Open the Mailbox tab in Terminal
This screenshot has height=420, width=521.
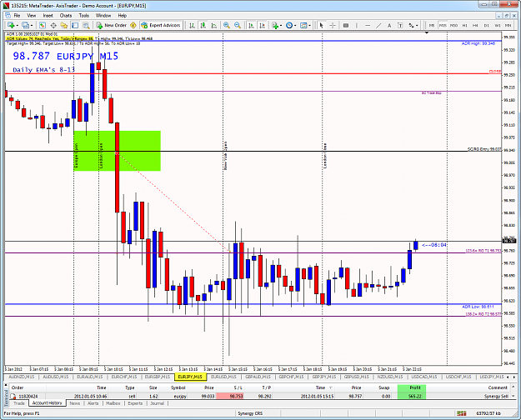[113, 403]
